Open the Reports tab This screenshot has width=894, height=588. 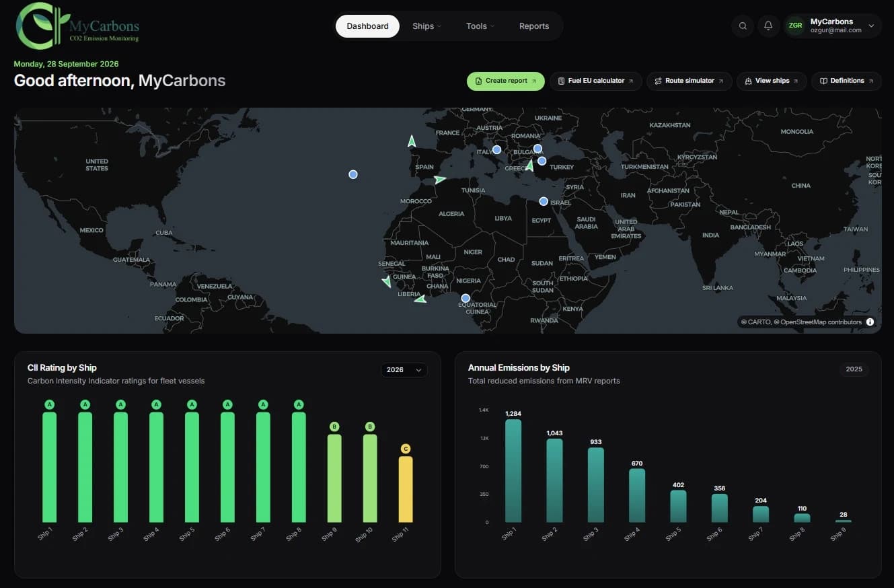[534, 26]
